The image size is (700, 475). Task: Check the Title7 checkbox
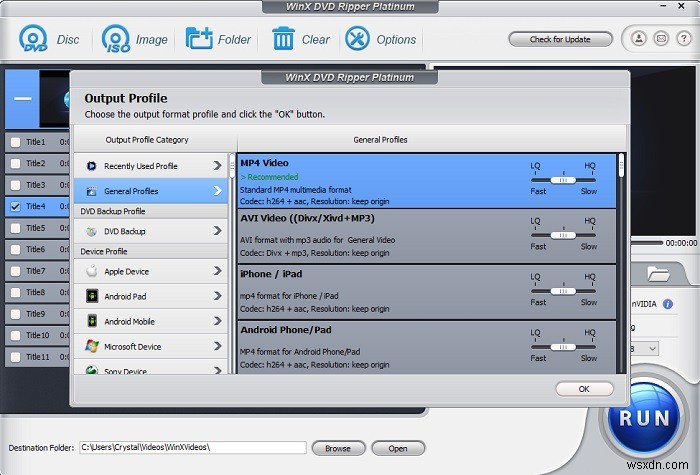click(15, 271)
